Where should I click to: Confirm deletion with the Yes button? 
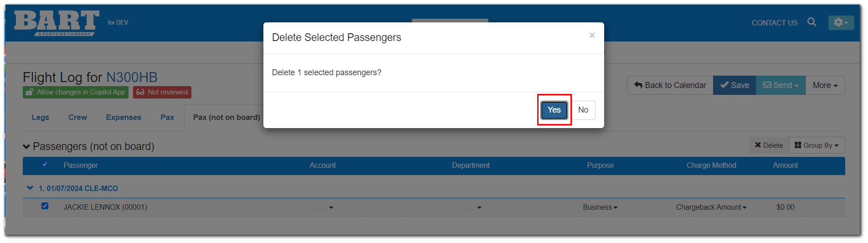pyautogui.click(x=554, y=110)
